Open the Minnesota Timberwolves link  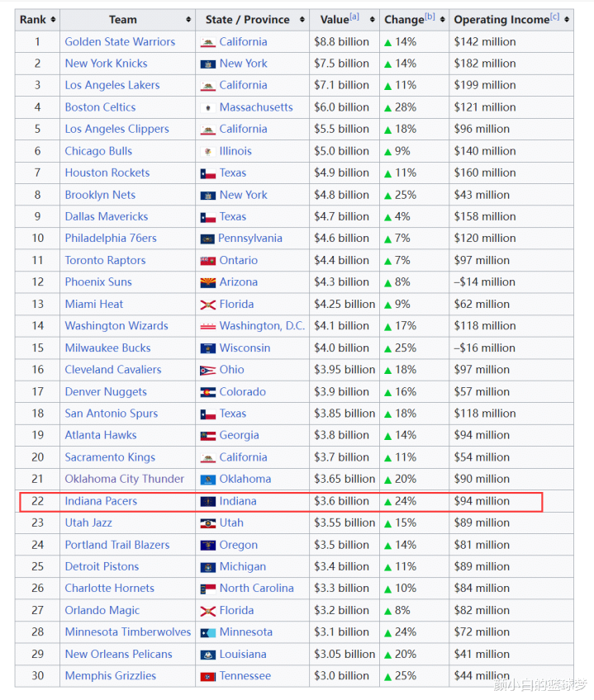[x=128, y=632]
